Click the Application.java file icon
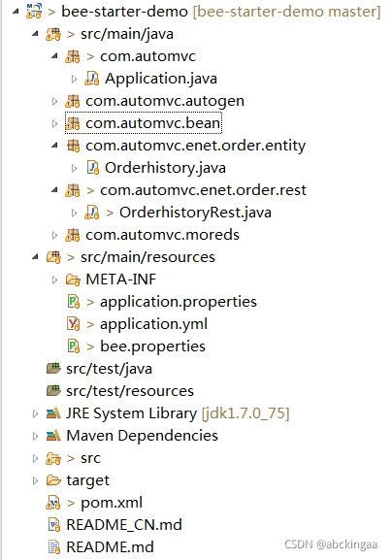Screen dimensions: 392x560 point(92,79)
